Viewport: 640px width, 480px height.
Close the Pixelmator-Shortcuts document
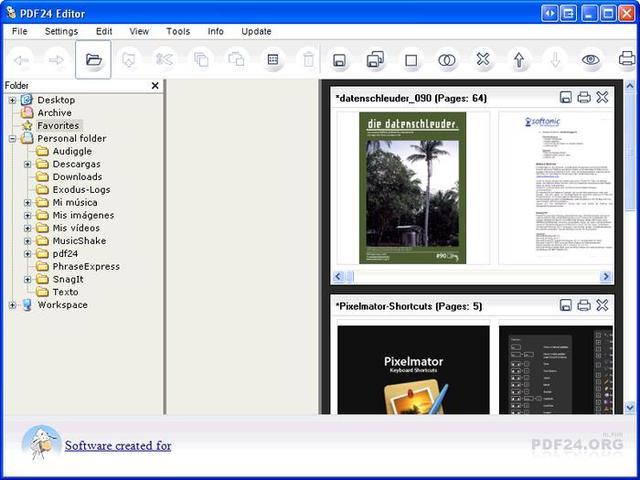coord(602,305)
